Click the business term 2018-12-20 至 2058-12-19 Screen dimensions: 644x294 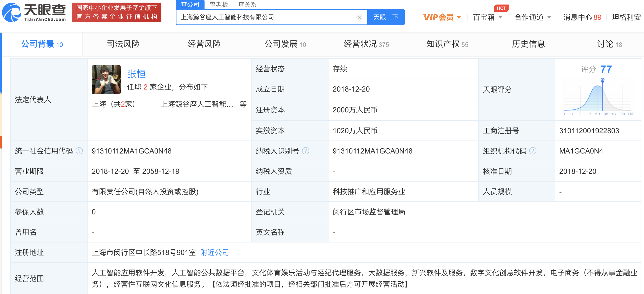pyautogui.click(x=135, y=171)
